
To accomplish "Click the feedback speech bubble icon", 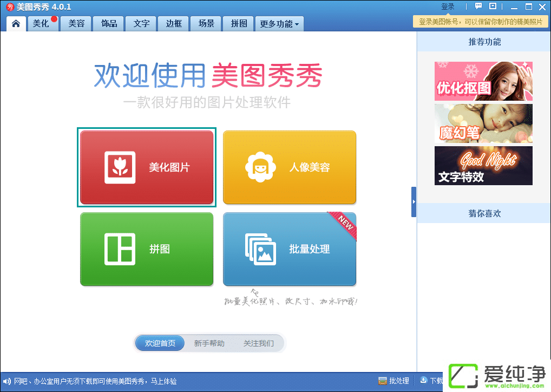I will coord(478,6).
